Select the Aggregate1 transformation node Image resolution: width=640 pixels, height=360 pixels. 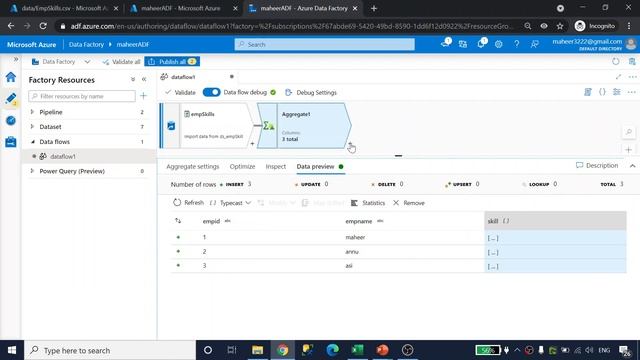(x=304, y=126)
